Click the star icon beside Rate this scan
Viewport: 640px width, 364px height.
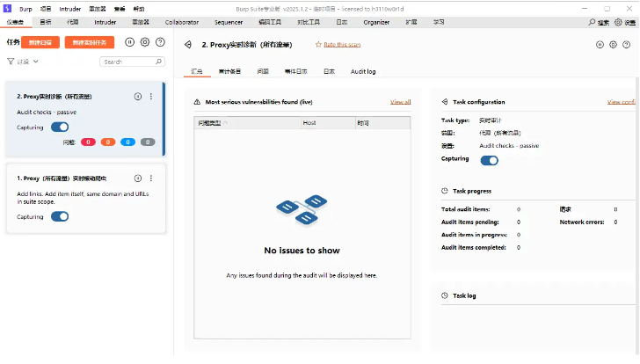coord(318,45)
